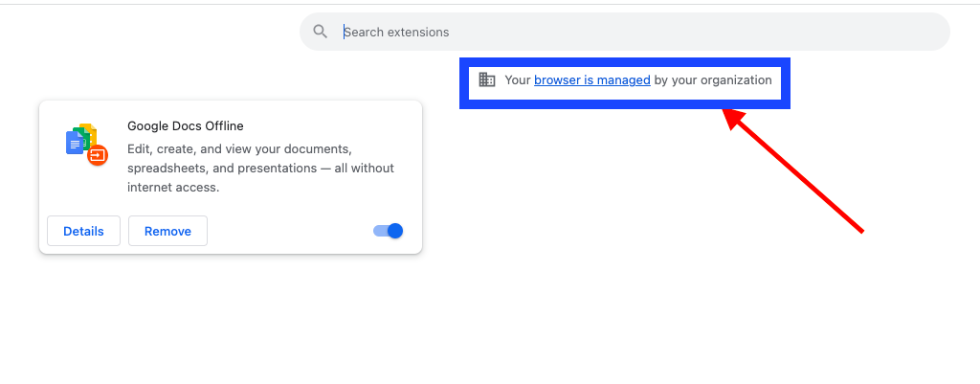Open Details for Google Docs Offline
Image resolution: width=980 pixels, height=384 pixels.
point(84,232)
